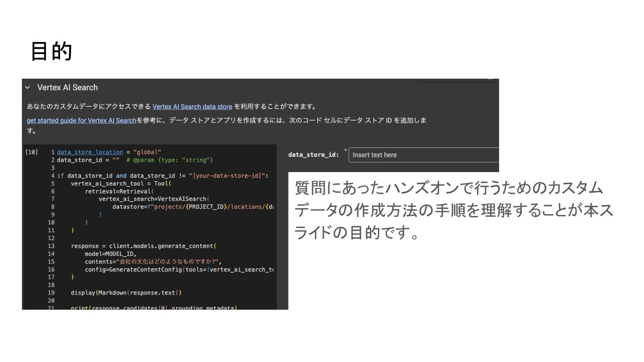Click the retrieval=Retrieval( code line
This screenshot has height=362, width=644.
(119, 191)
